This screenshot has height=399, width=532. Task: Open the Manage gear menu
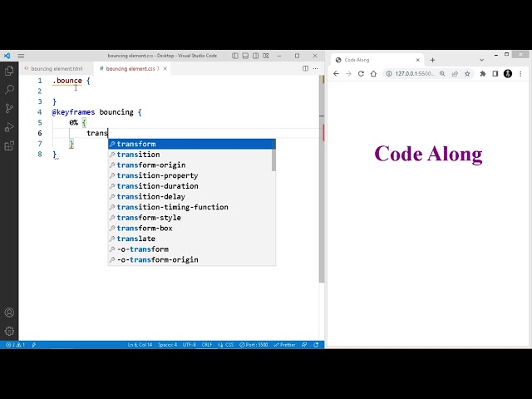pyautogui.click(x=9, y=331)
